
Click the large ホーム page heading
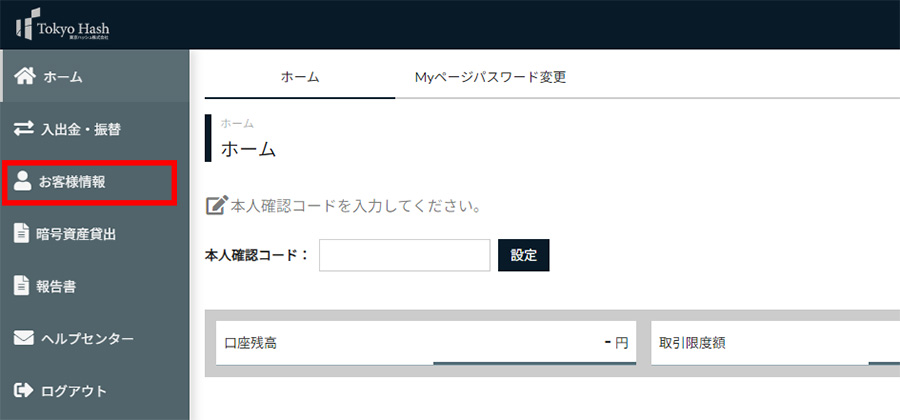[x=248, y=149]
